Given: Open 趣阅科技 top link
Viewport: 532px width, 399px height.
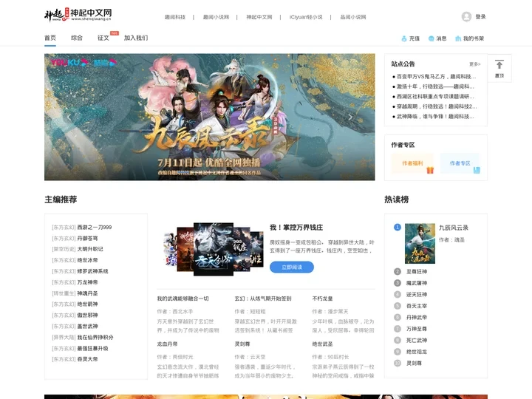Looking at the screenshot, I should pos(175,17).
